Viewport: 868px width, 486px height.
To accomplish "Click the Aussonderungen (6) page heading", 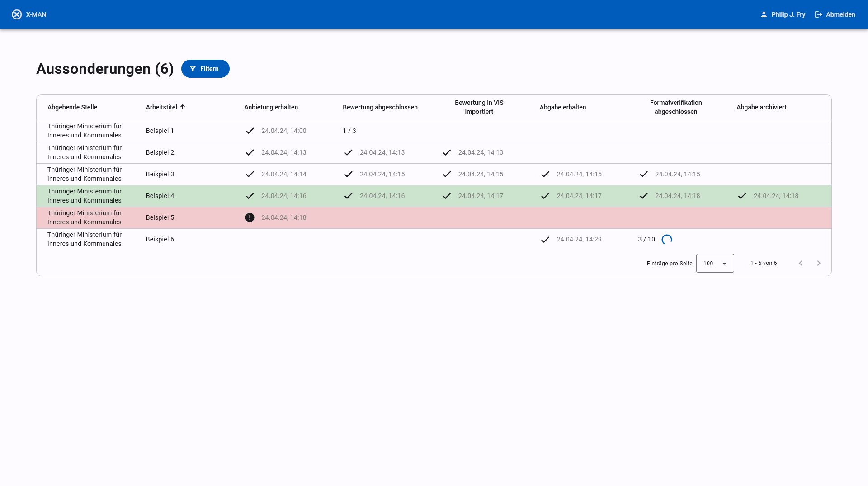I will point(105,69).
